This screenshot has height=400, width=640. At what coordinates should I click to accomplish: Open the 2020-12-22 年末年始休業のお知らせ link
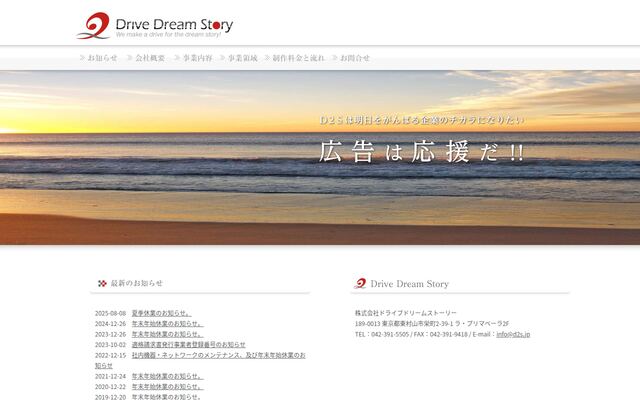click(167, 387)
